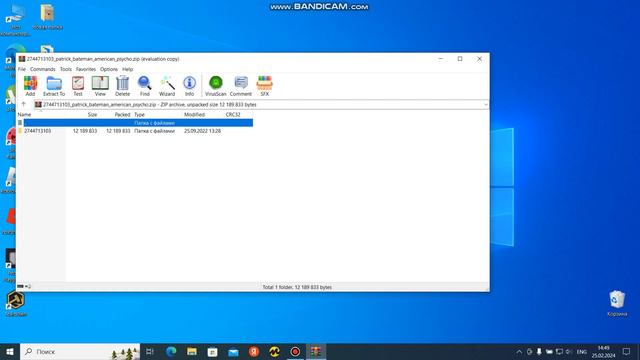Click the disk icon in the WinRAR status bar
This screenshot has width=640, height=360.
pos(20,287)
